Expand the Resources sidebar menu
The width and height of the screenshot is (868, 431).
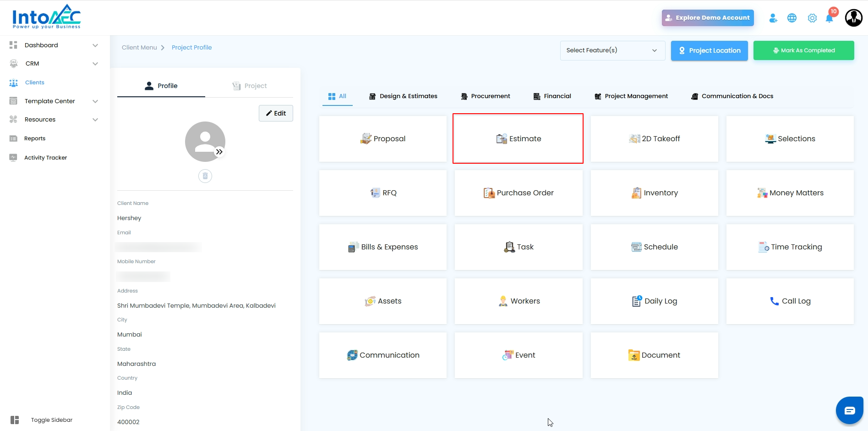[x=54, y=120]
